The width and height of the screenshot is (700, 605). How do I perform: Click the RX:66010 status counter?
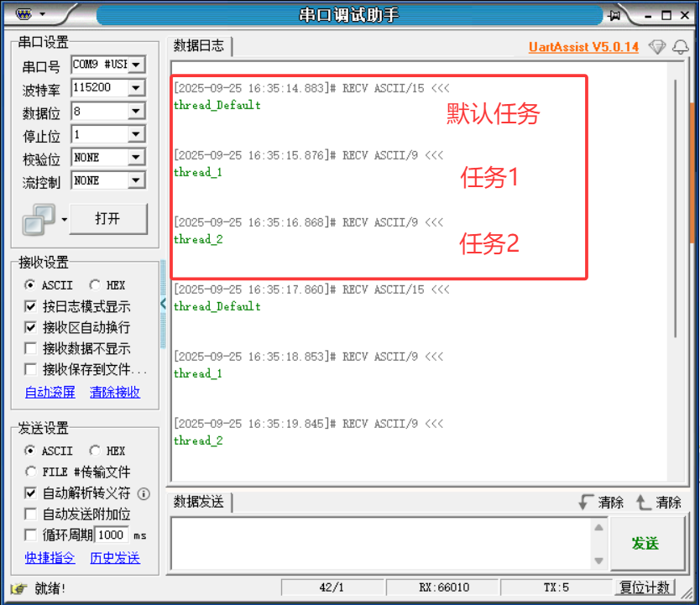443,587
